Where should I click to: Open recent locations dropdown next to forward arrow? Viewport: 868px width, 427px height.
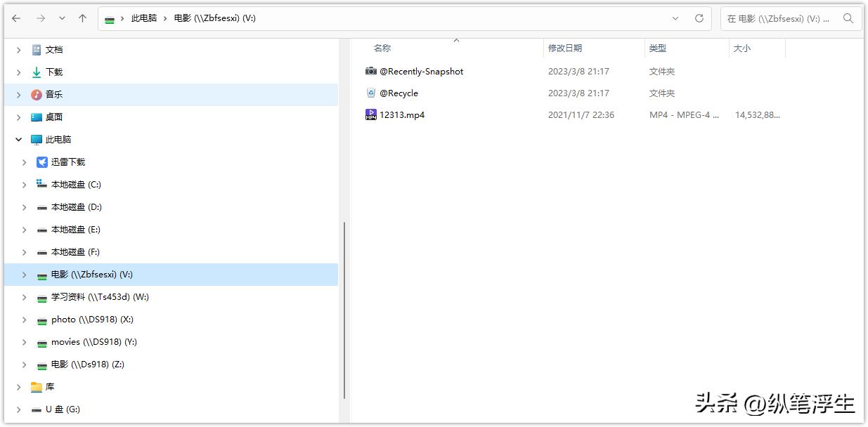pos(62,19)
